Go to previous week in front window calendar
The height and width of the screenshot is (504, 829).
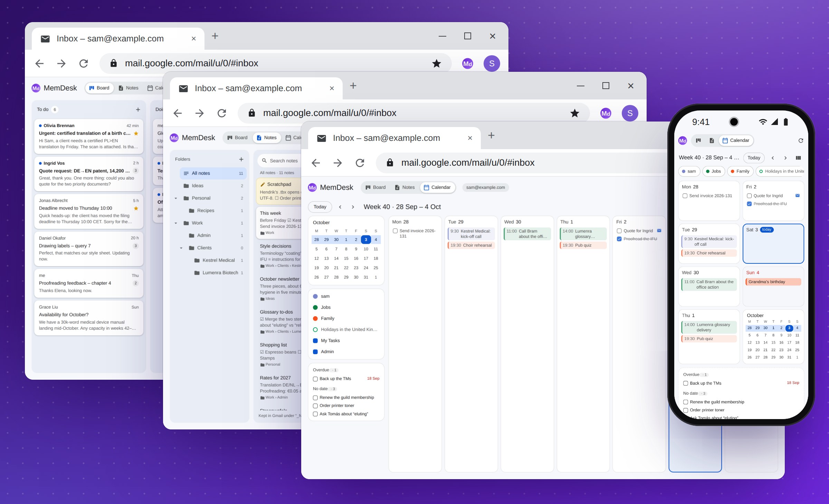[340, 207]
